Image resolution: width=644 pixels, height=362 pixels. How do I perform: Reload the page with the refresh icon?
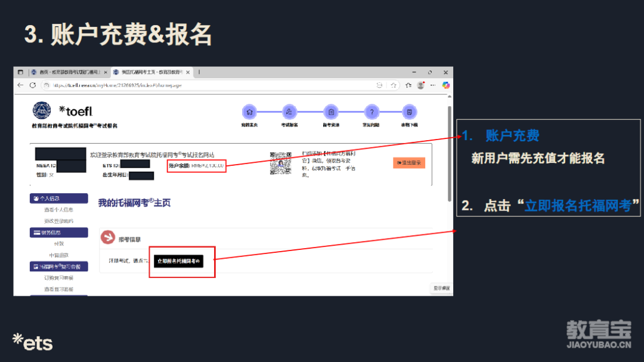[33, 85]
